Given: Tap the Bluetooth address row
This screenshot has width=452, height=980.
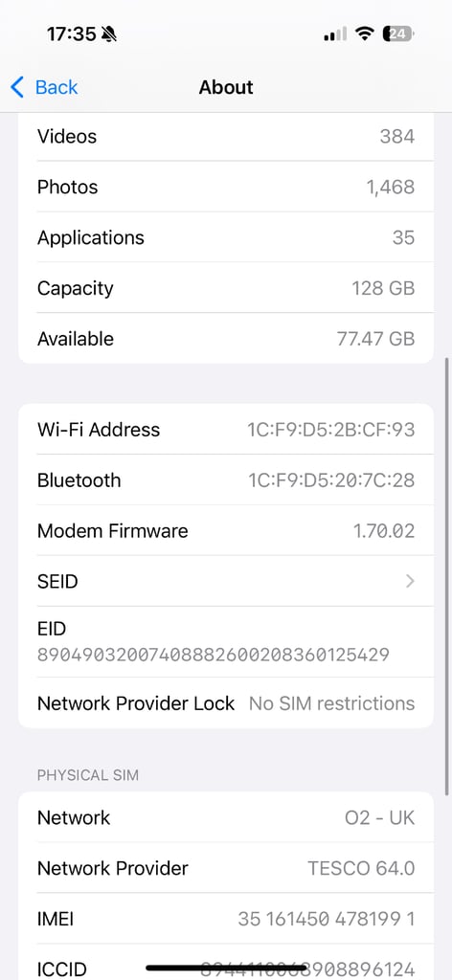Looking at the screenshot, I should [x=226, y=480].
